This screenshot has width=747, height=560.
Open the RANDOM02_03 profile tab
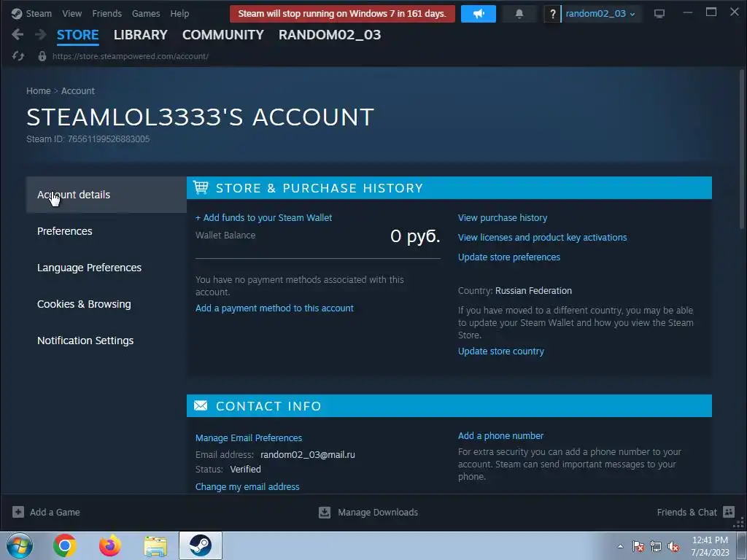pyautogui.click(x=330, y=35)
